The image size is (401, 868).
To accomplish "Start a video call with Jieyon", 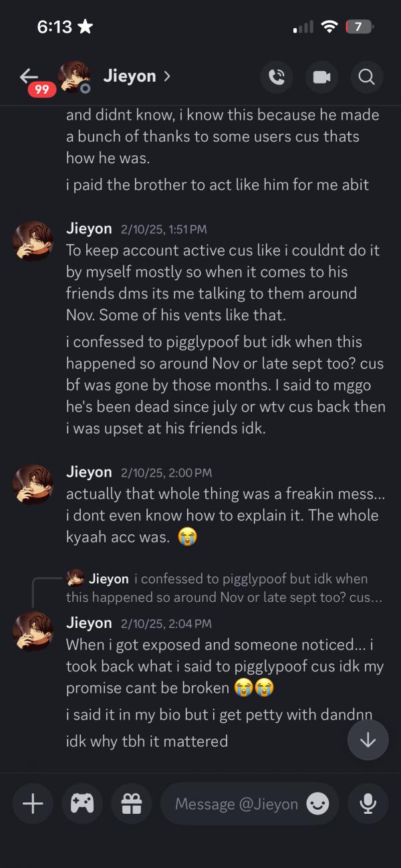I will (321, 77).
